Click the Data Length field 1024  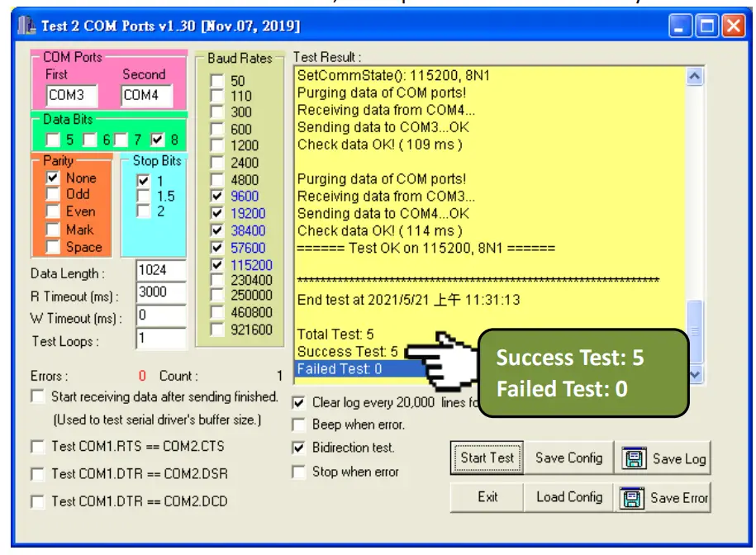pos(160,270)
